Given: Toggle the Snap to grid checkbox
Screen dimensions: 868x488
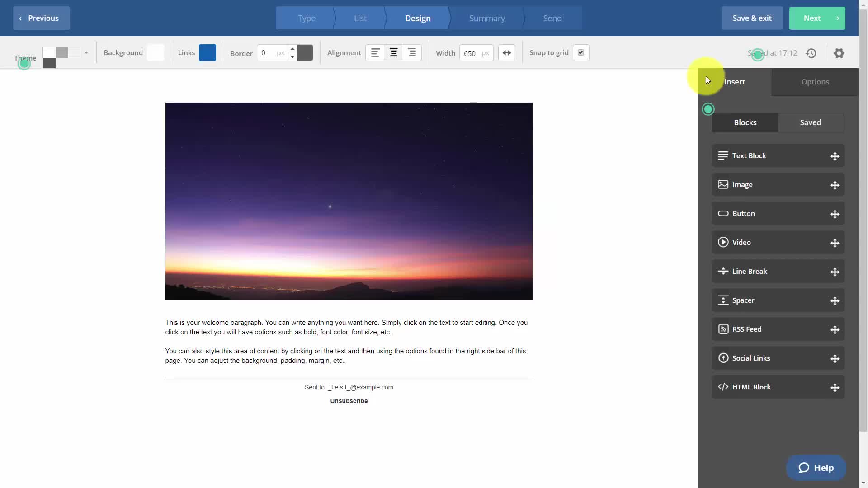Looking at the screenshot, I should 581,53.
